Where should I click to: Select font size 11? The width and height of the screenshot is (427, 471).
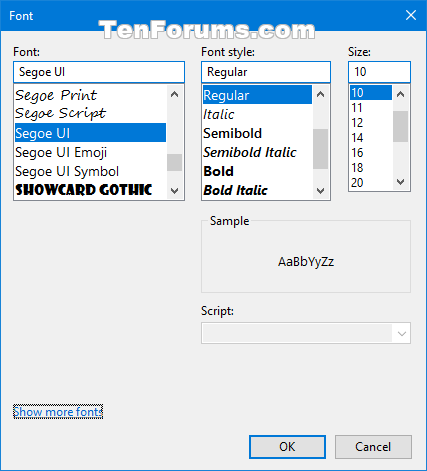tap(371, 107)
